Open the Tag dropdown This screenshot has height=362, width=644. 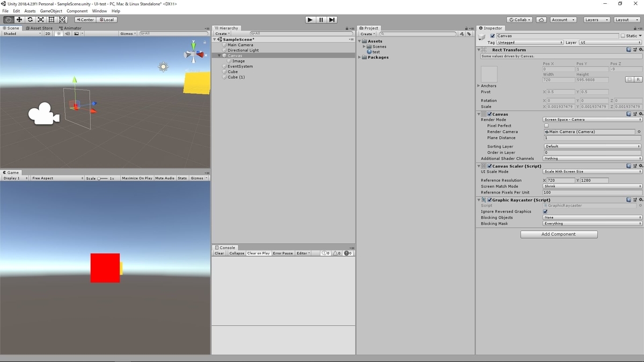click(530, 42)
